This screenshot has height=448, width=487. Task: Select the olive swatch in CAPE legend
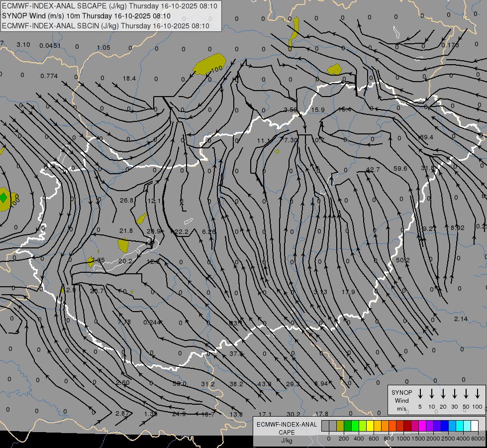click(340, 426)
